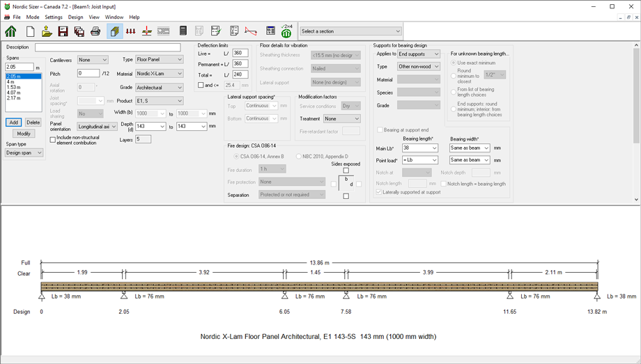Open the Mode menu

(33, 17)
